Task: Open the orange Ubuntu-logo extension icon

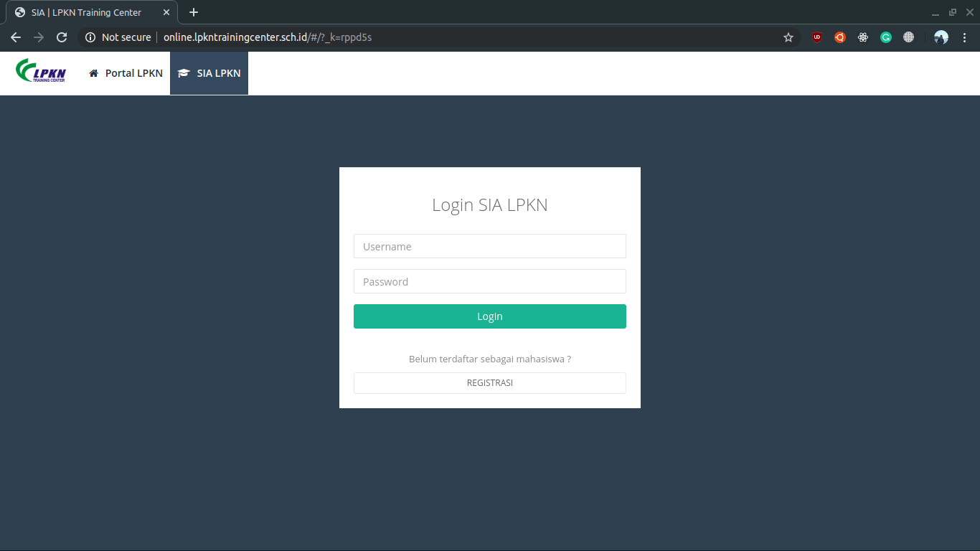Action: [x=840, y=37]
